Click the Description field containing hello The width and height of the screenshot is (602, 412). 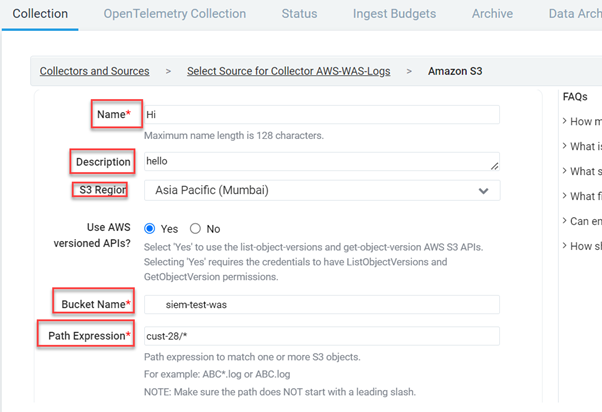click(322, 161)
